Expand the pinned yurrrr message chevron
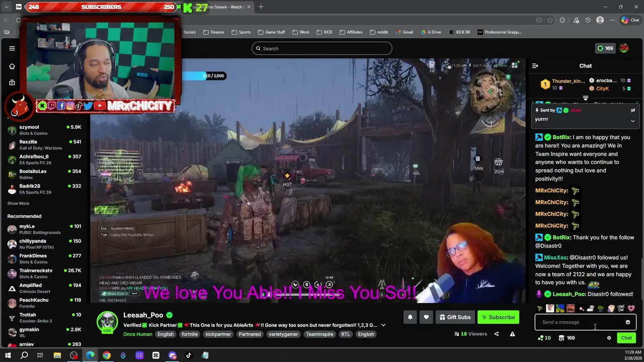The width and height of the screenshot is (644, 362). tap(632, 121)
